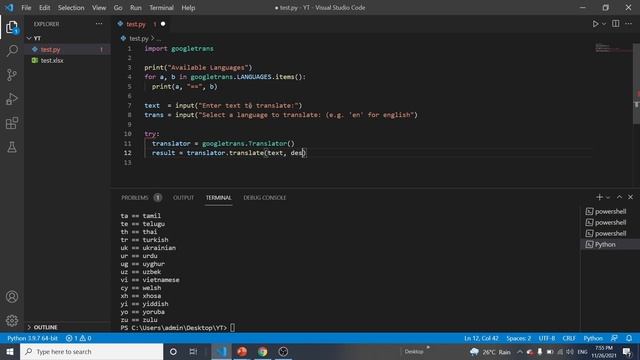The height and width of the screenshot is (360, 640).
Task: Open the Manage gear settings
Action: tap(12, 320)
